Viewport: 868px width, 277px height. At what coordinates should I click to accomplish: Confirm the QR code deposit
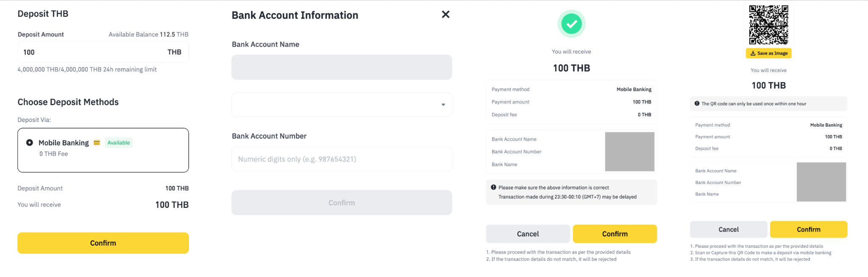pos(808,229)
